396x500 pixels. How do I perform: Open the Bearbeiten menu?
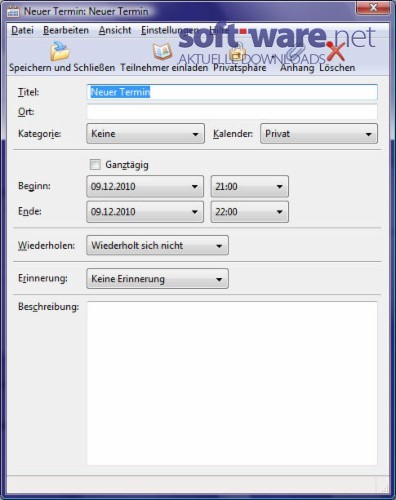(x=66, y=30)
